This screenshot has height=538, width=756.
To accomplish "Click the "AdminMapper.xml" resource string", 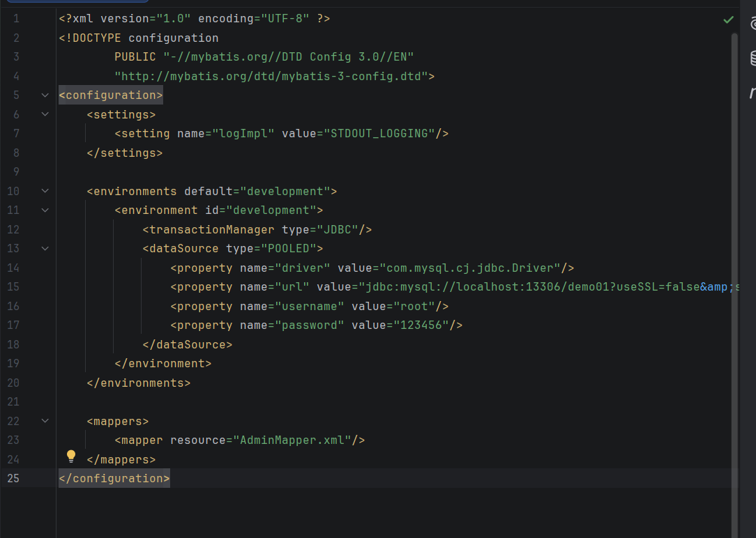I will coord(292,440).
